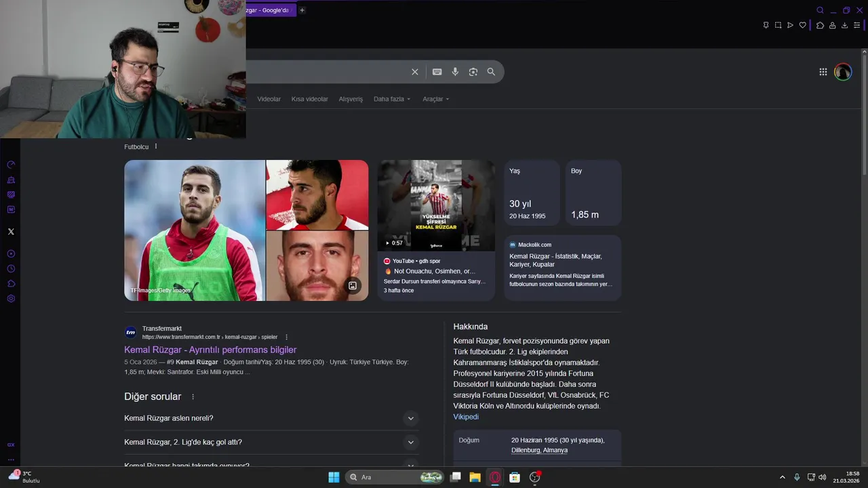Open the on-screen keyboard input tool
The height and width of the screenshot is (488, 868).
(437, 72)
